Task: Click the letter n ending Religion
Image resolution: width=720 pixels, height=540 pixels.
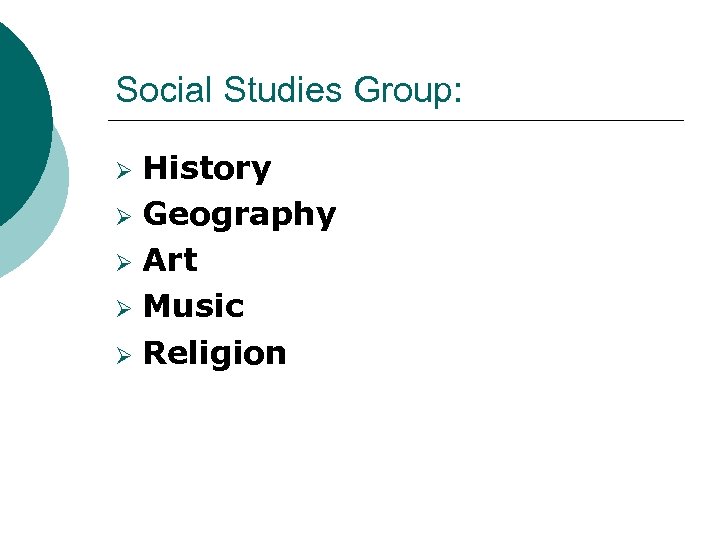Action: [275, 353]
